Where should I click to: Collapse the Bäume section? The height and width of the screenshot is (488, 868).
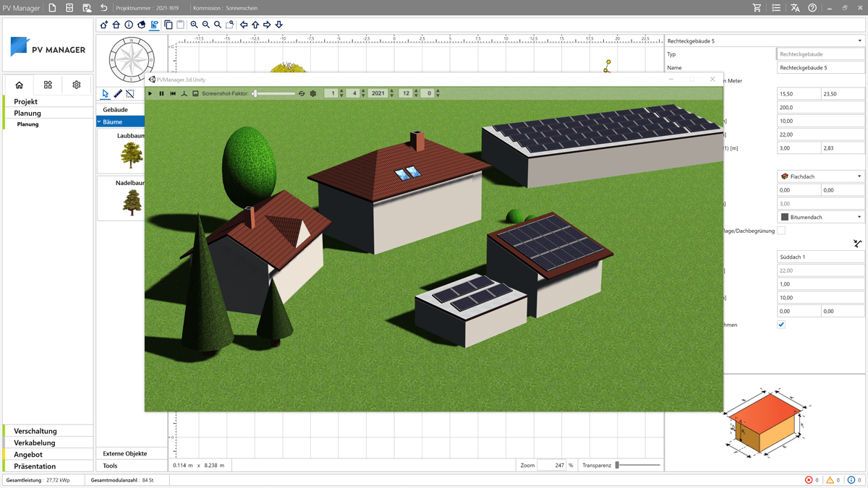(x=99, y=121)
